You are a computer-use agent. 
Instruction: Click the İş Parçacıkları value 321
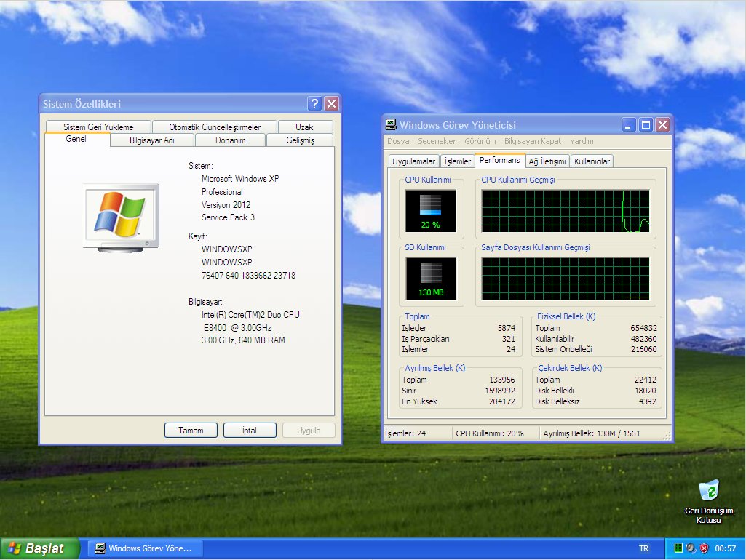(x=509, y=339)
